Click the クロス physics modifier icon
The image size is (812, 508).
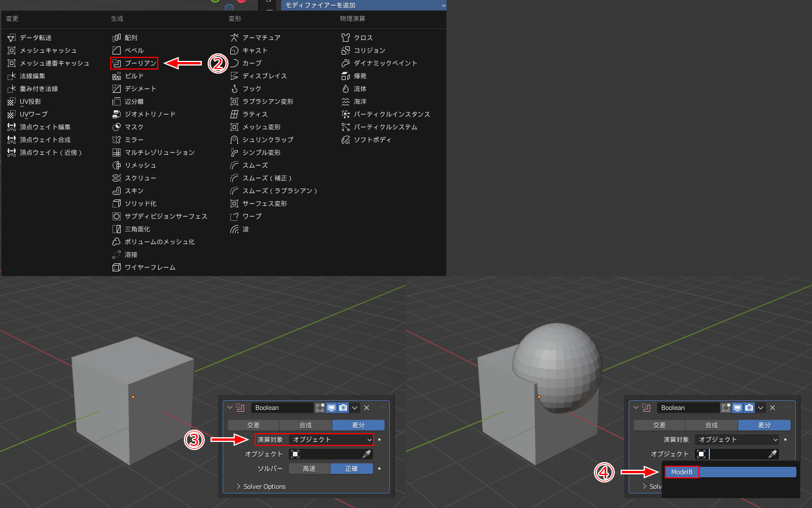click(345, 37)
